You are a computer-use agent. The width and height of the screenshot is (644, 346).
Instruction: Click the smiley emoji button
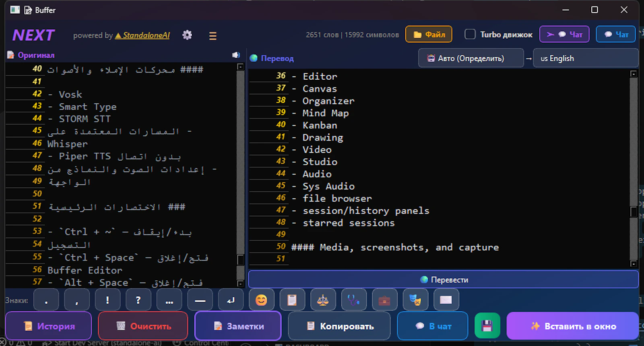click(x=261, y=300)
